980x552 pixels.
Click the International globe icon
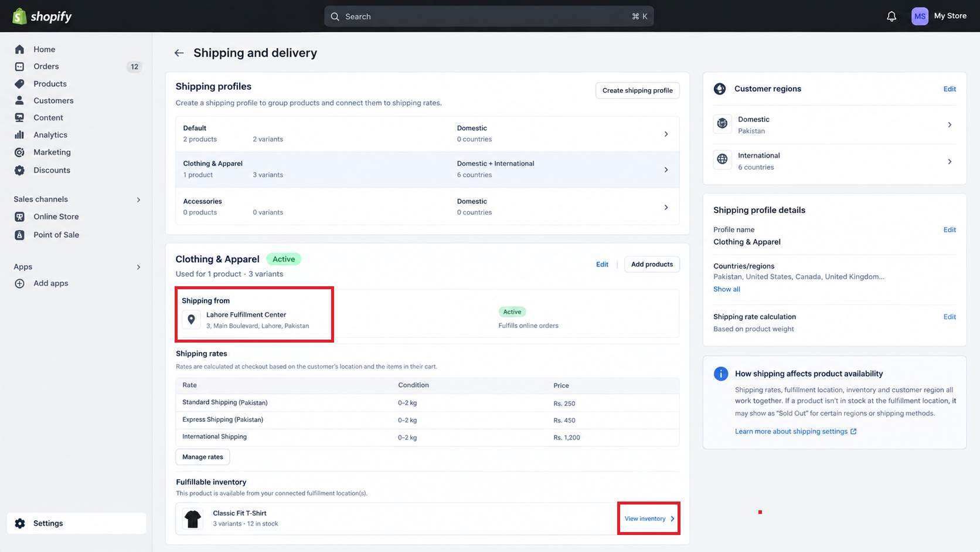(x=722, y=159)
